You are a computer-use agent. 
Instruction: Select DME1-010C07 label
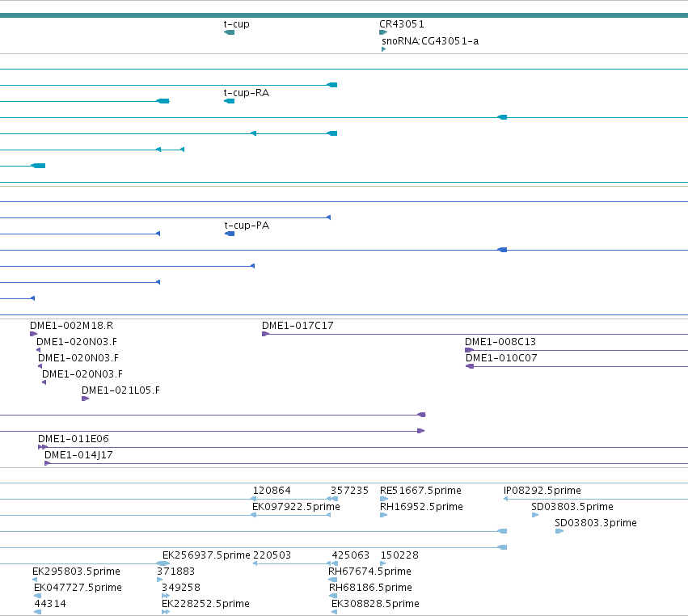pyautogui.click(x=501, y=358)
